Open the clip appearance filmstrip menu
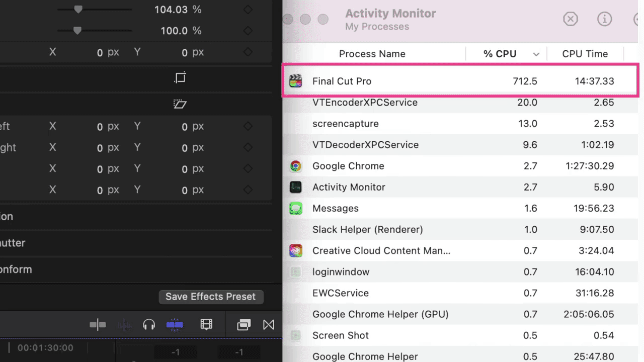 tap(206, 325)
